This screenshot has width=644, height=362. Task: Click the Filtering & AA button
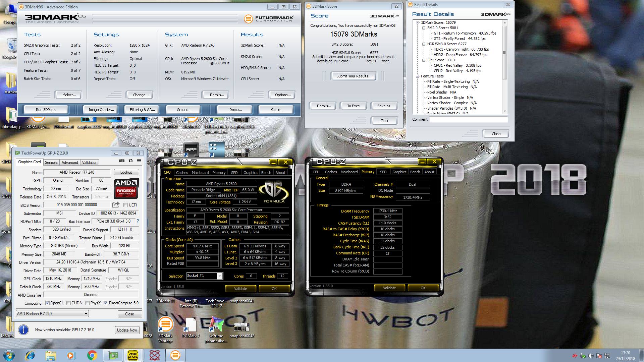[142, 110]
